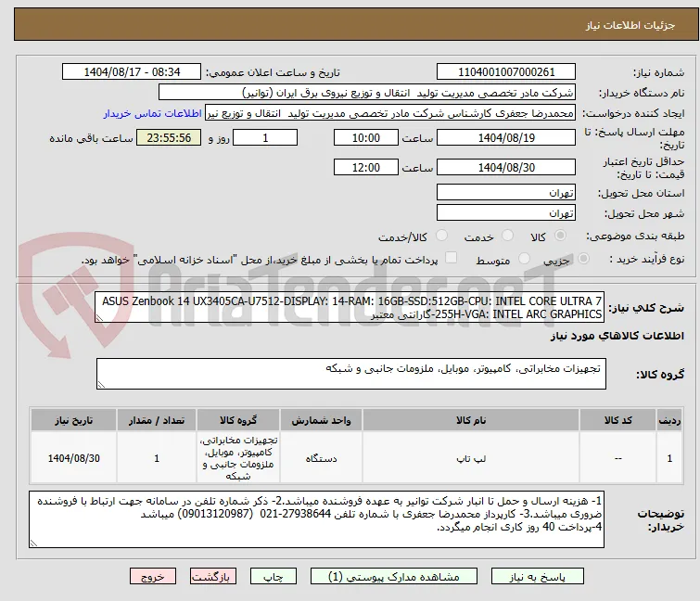This screenshot has height=601, width=700.
Task: Click the 'چاپ' print button
Action: 273,577
